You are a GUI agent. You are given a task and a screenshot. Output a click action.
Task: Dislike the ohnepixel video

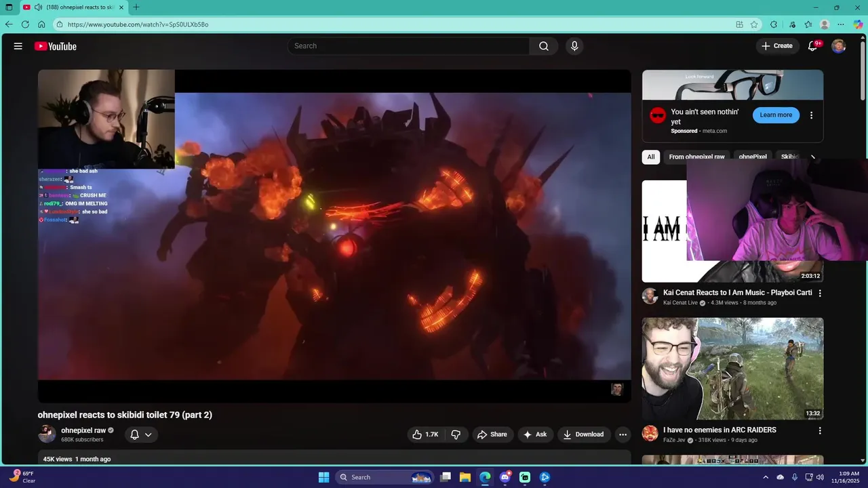tap(456, 434)
